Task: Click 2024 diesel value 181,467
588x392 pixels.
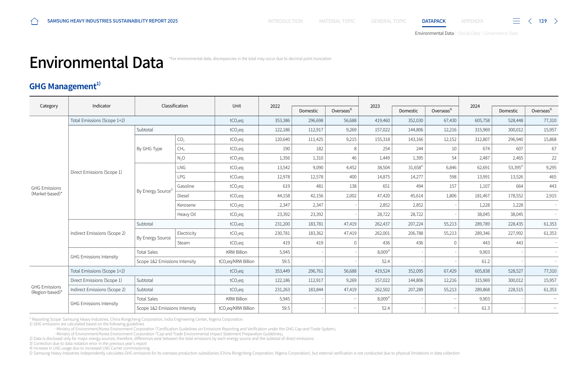Action: tap(482, 196)
